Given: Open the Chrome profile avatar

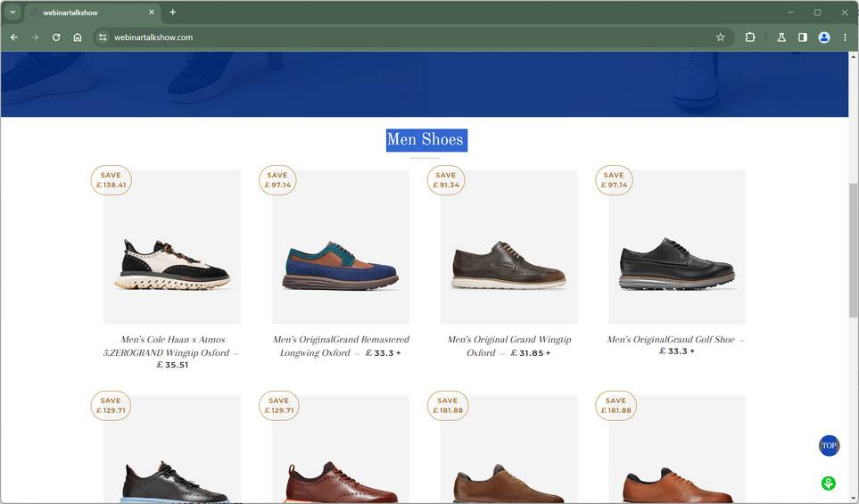Looking at the screenshot, I should pyautogui.click(x=823, y=37).
